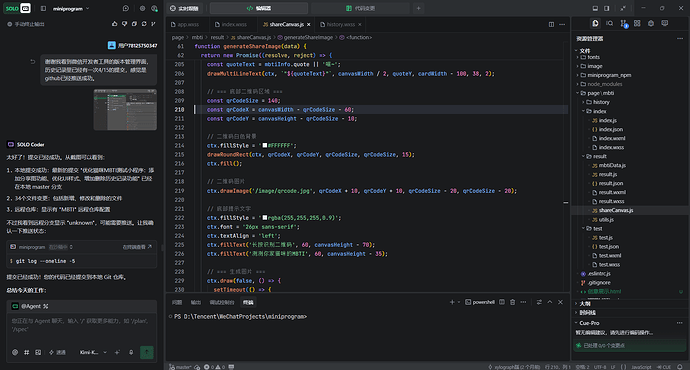The height and width of the screenshot is (370, 690).
Task: Click the Agent chat input field
Action: (82, 325)
